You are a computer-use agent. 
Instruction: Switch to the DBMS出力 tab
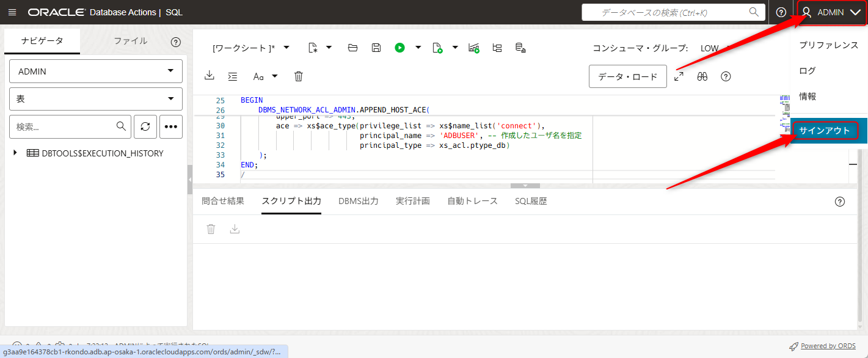pyautogui.click(x=359, y=201)
